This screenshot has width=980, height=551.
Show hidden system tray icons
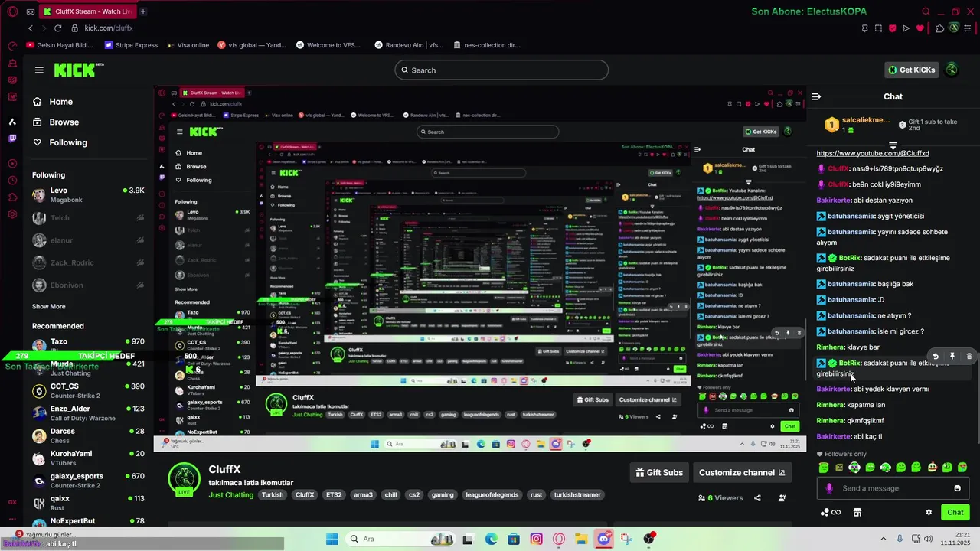(884, 539)
